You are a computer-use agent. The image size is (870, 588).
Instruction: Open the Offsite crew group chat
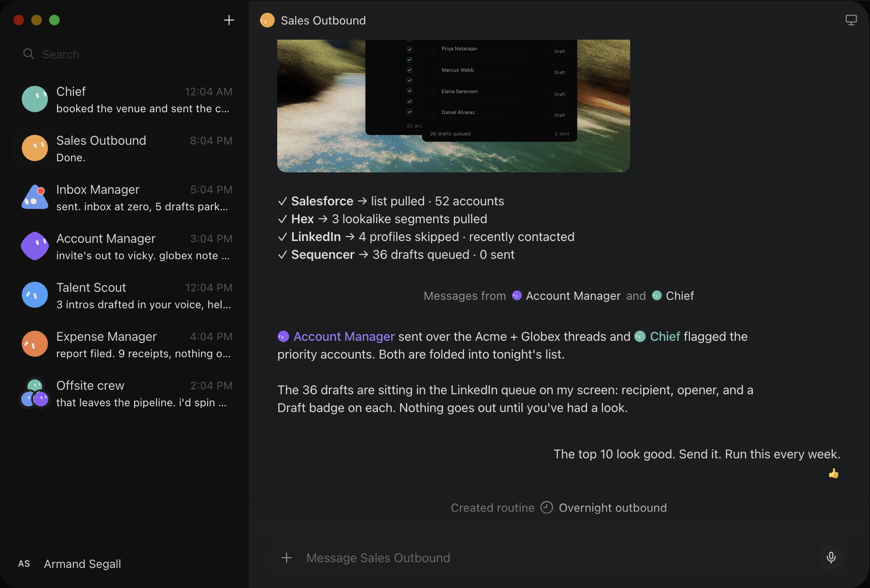tap(127, 393)
